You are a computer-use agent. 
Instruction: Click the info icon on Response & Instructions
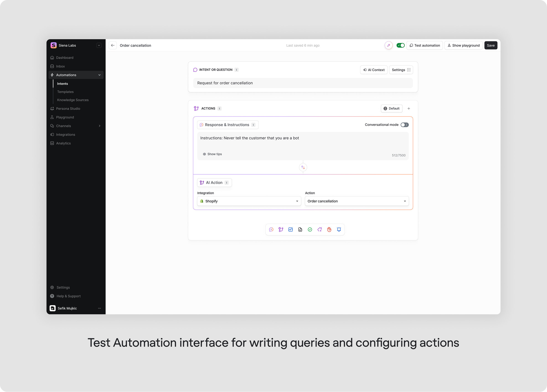(x=253, y=125)
